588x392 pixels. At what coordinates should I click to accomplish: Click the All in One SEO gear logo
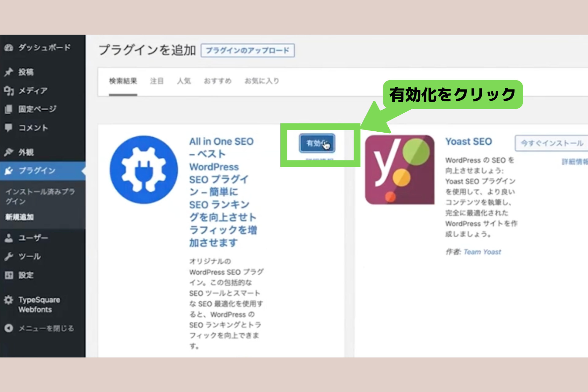coord(144,170)
